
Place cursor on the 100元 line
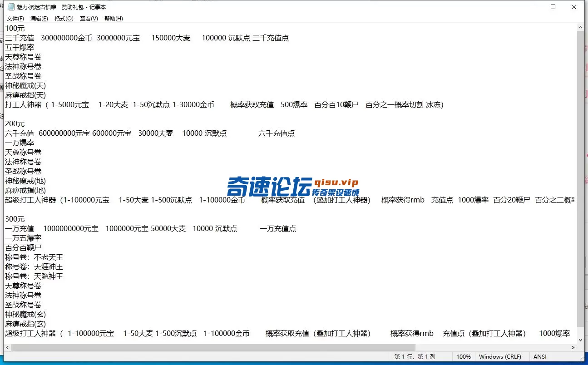15,29
